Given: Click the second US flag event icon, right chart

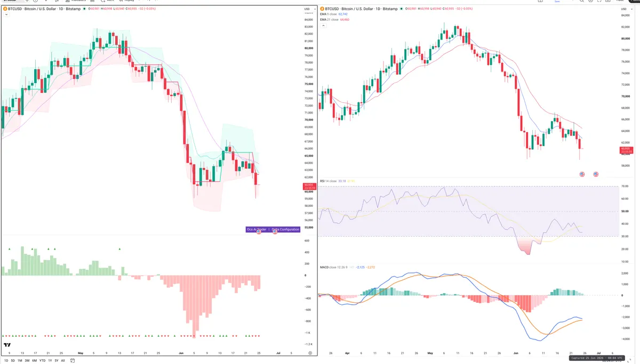Looking at the screenshot, I should pyautogui.click(x=596, y=174).
